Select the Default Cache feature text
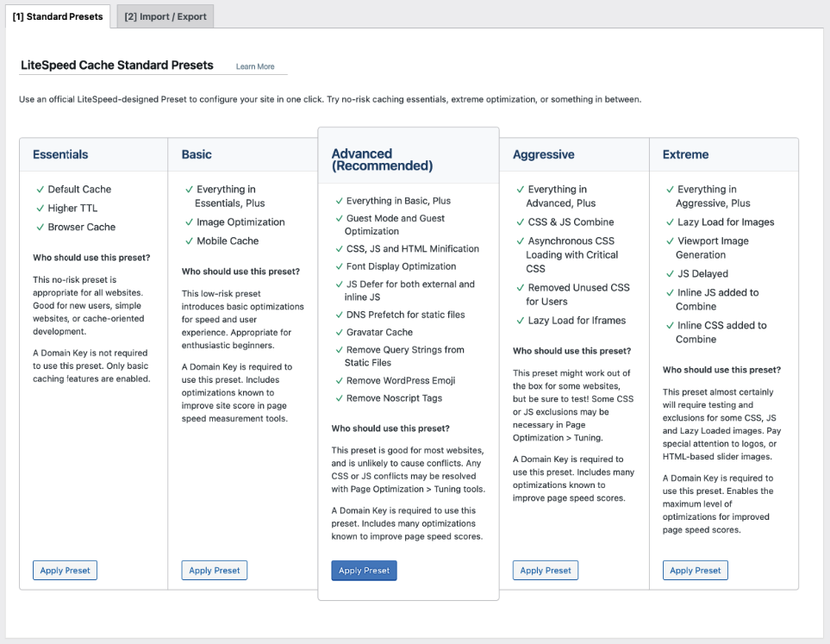 pyautogui.click(x=79, y=189)
